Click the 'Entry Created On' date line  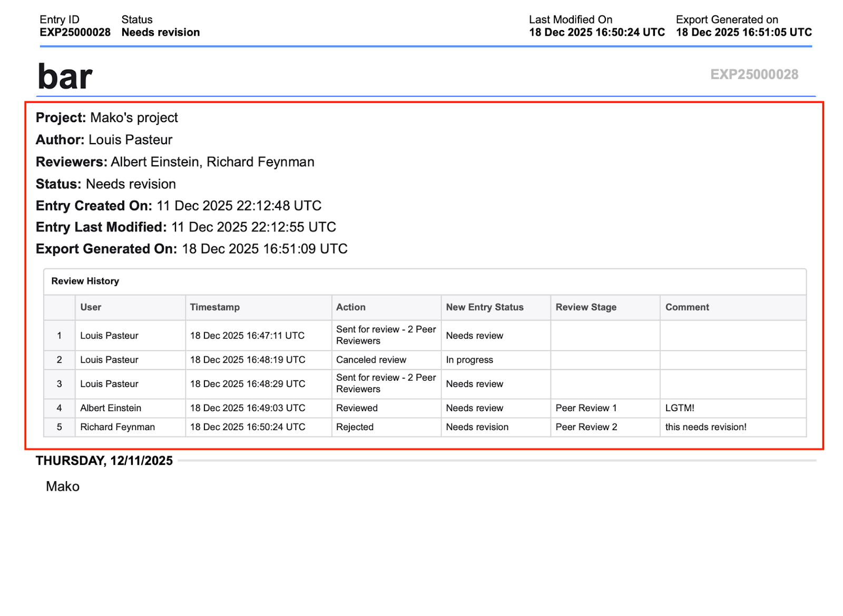point(178,206)
